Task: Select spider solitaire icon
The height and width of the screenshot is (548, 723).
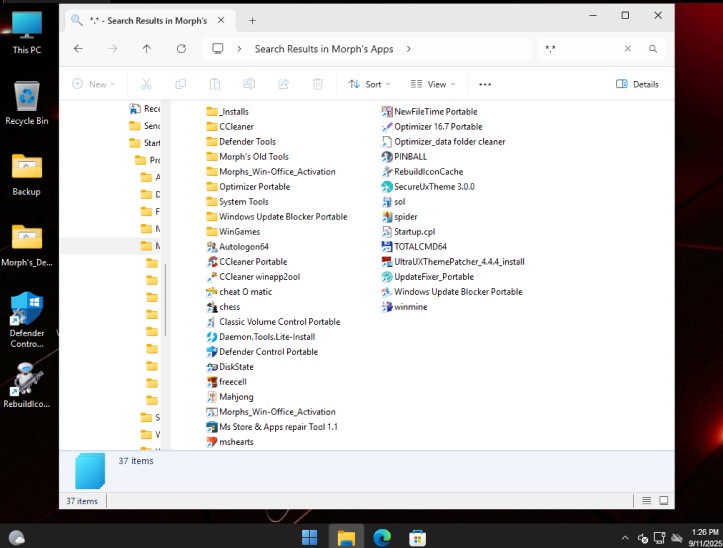Action: point(387,217)
